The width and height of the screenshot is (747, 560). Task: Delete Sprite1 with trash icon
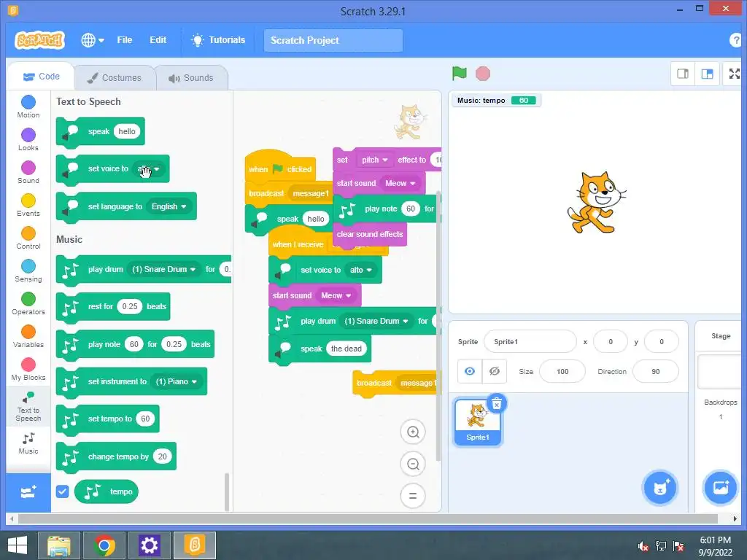tap(496, 404)
